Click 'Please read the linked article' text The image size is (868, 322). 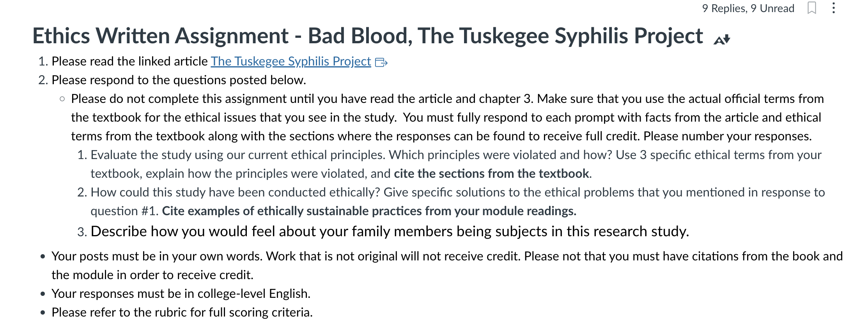[129, 61]
